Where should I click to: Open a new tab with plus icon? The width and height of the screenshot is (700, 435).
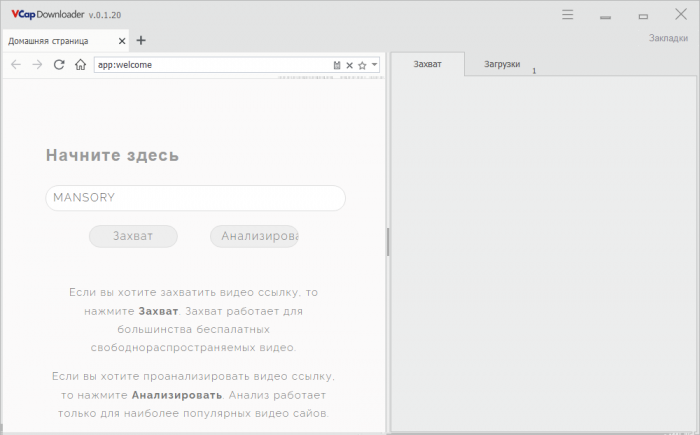(x=141, y=41)
